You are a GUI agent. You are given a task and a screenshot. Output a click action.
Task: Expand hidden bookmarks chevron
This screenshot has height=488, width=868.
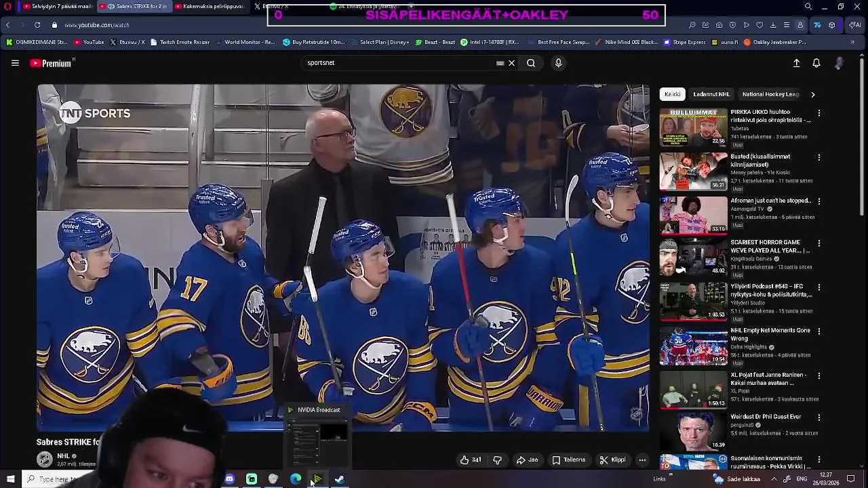[x=854, y=42]
